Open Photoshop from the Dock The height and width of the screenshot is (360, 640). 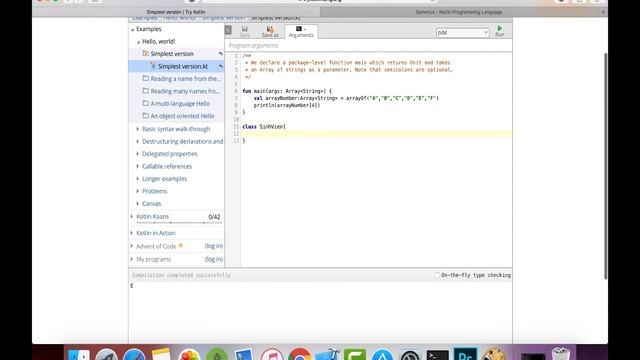pyautogui.click(x=465, y=354)
